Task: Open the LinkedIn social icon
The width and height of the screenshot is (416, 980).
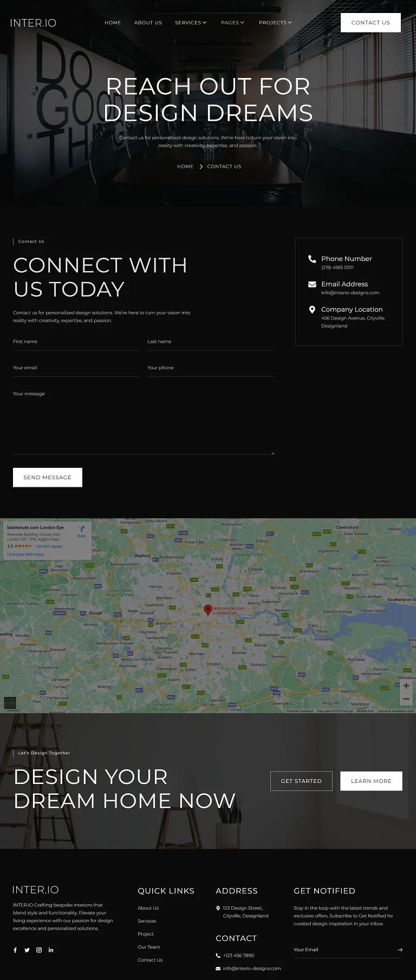Action: point(51,950)
